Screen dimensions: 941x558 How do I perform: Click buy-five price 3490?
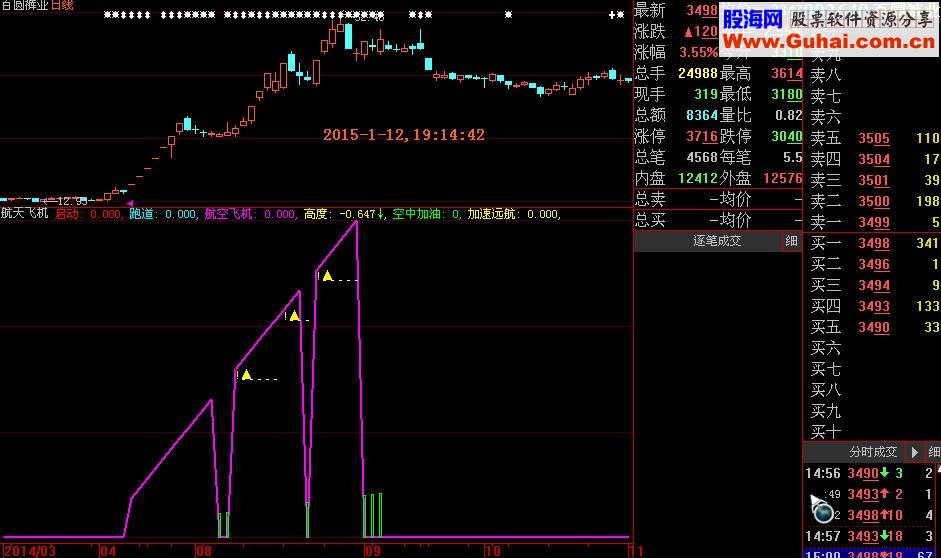pos(874,328)
